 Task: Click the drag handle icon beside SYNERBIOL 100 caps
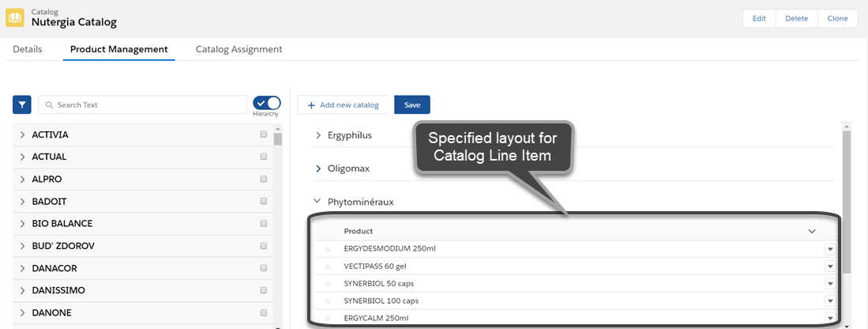[328, 301]
